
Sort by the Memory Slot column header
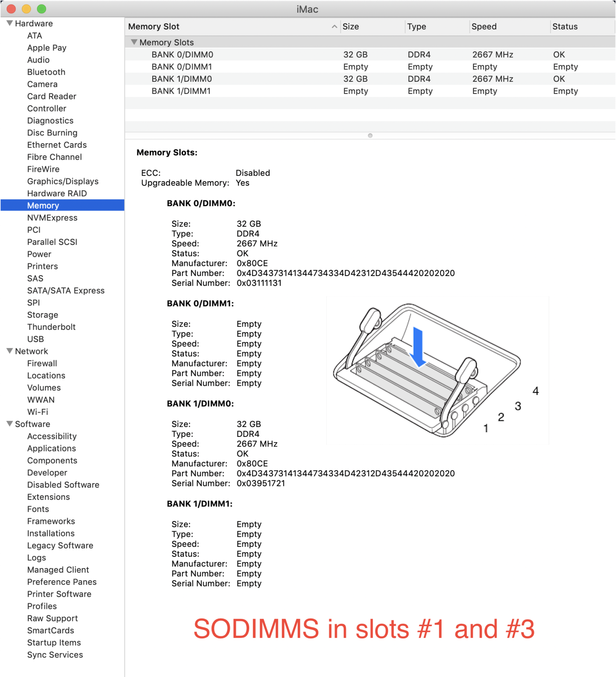click(x=232, y=27)
